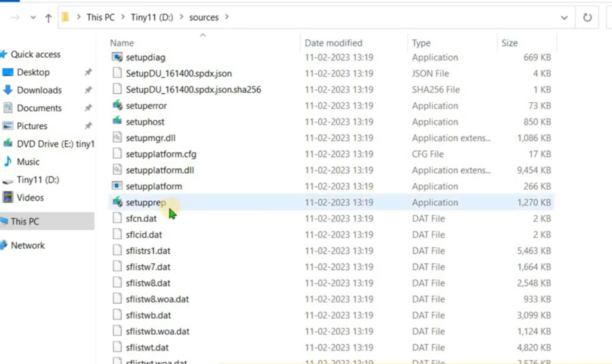Click the Up one level arrow
The width and height of the screenshot is (612, 364).
coord(48,18)
